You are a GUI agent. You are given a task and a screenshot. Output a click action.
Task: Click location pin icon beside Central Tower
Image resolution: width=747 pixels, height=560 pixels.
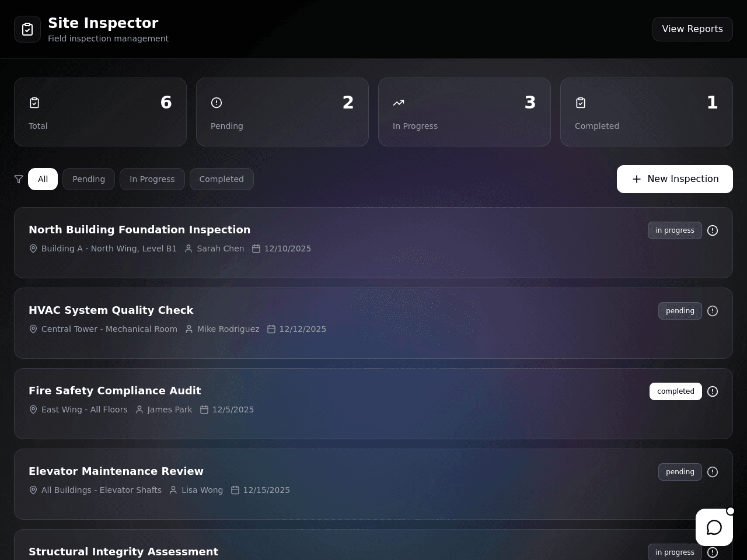pyautogui.click(x=33, y=329)
